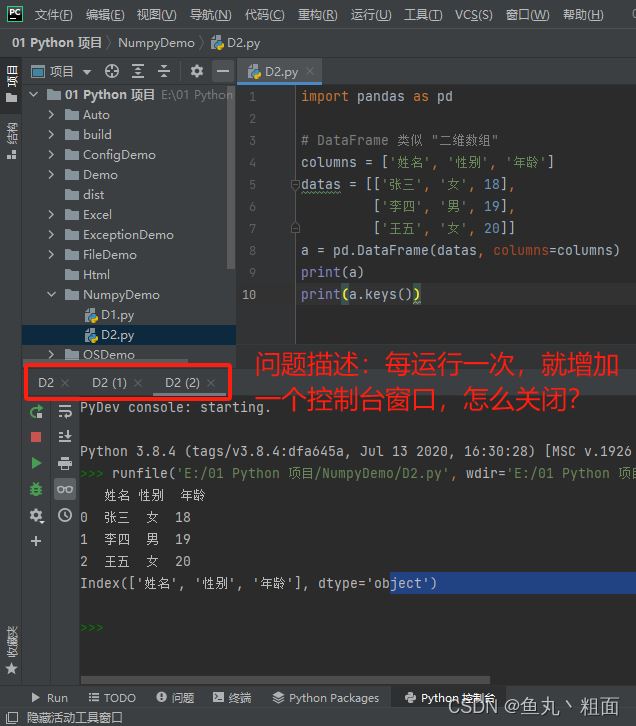Click the Favorites star icon on left strip

(12, 669)
